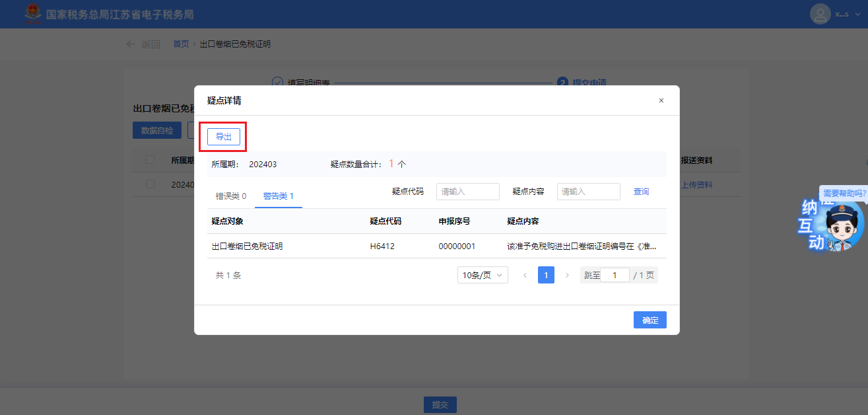Image resolution: width=868 pixels, height=415 pixels.
Task: Open the 10条/页 page size dropdown
Action: point(483,276)
